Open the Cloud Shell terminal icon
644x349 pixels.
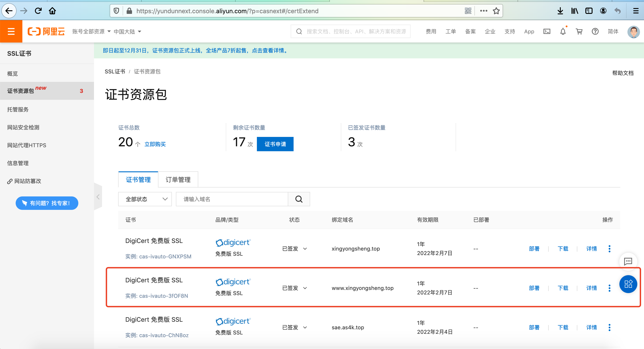(547, 31)
